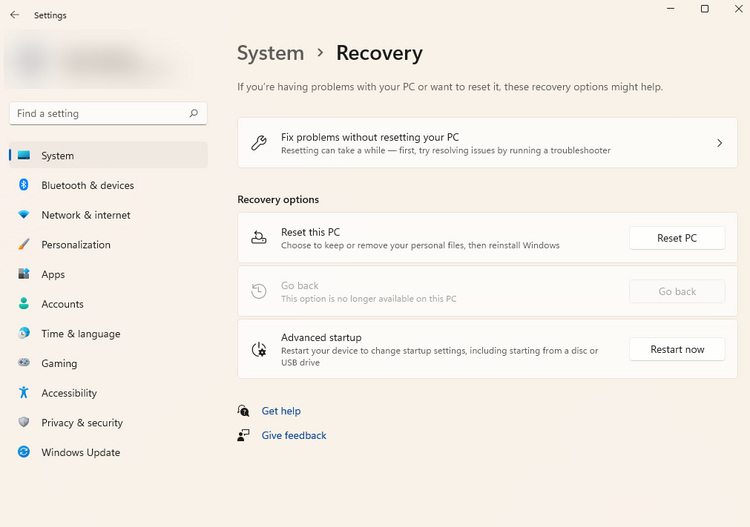Click the Find a setting search box

point(108,113)
